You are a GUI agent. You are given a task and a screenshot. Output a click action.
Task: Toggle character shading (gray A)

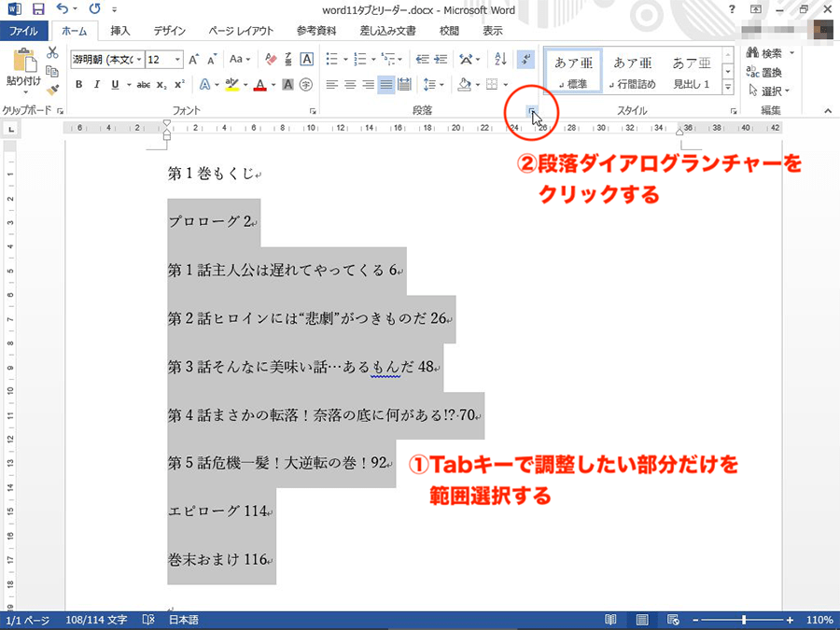click(x=287, y=85)
